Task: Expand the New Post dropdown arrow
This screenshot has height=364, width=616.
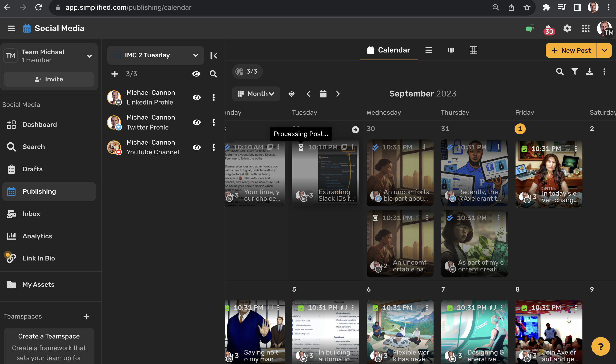Action: (x=604, y=51)
